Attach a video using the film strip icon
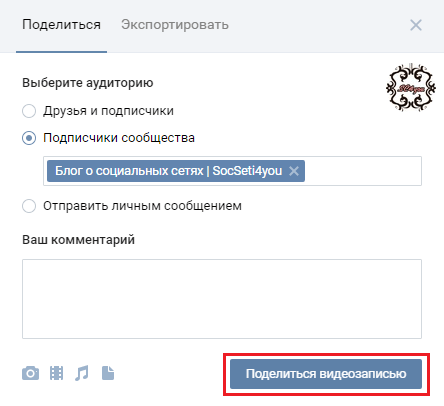The image size is (444, 406). tap(56, 373)
